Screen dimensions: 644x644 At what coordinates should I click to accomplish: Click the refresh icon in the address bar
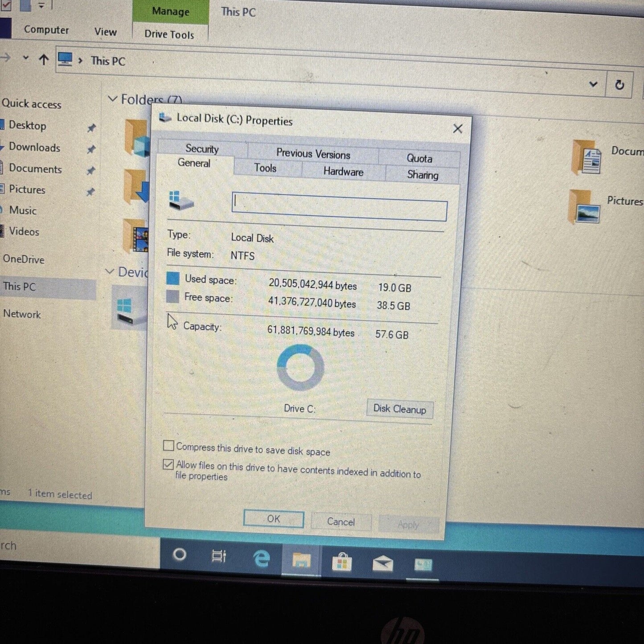(x=619, y=85)
